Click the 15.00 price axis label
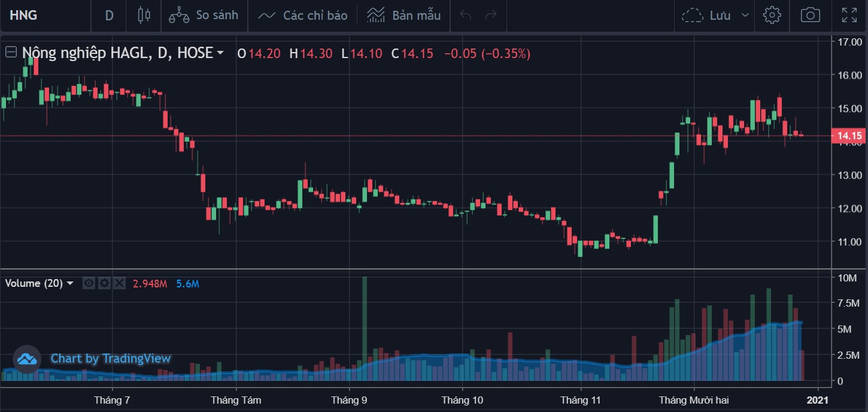The image size is (868, 412). [x=850, y=108]
